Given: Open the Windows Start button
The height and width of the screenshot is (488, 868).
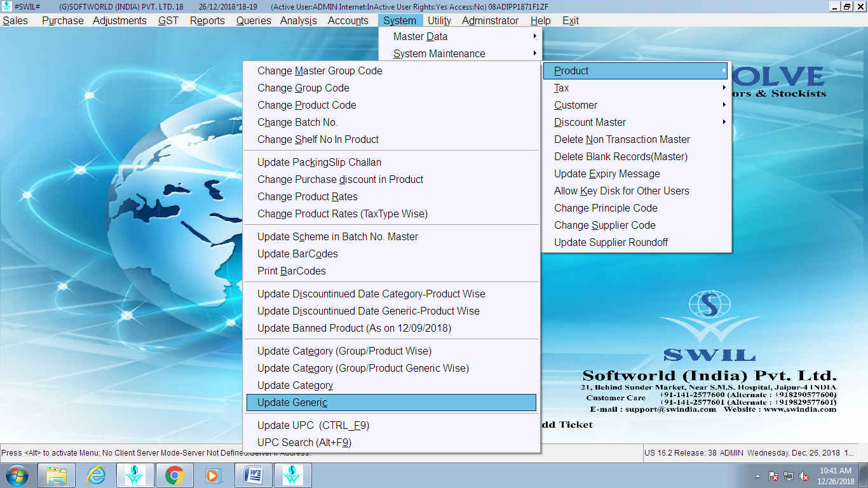Looking at the screenshot, I should tap(17, 475).
